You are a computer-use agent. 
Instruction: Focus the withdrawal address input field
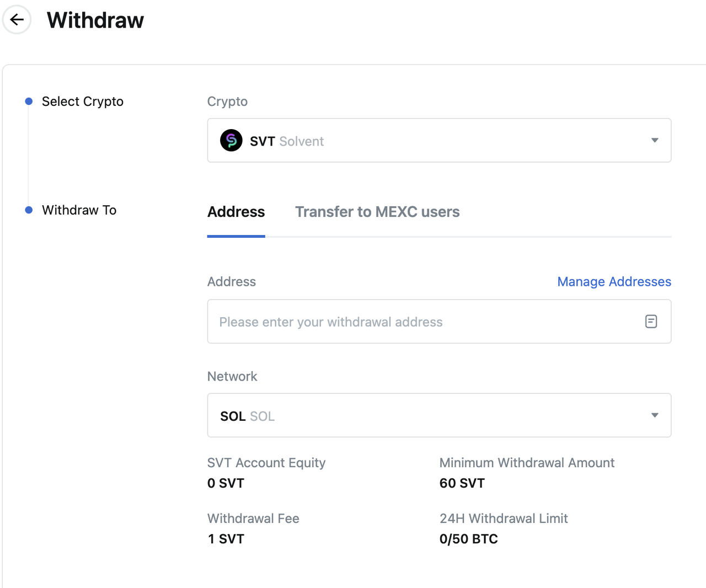(419, 322)
